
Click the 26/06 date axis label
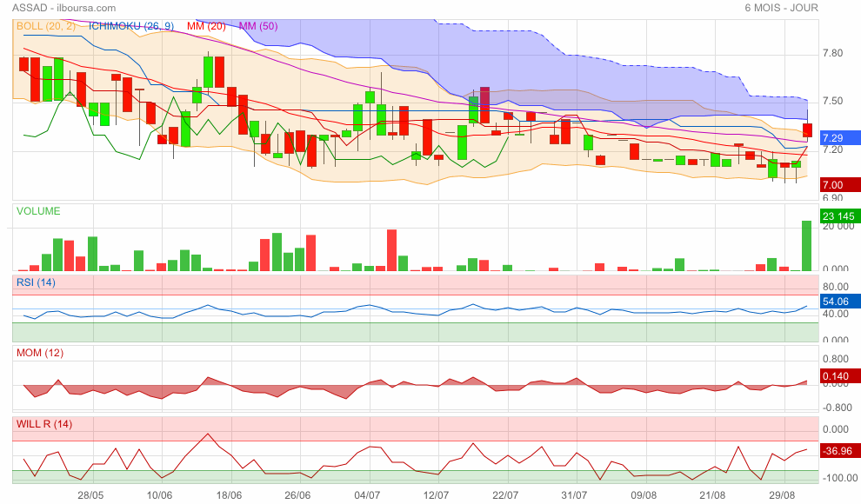tap(297, 495)
